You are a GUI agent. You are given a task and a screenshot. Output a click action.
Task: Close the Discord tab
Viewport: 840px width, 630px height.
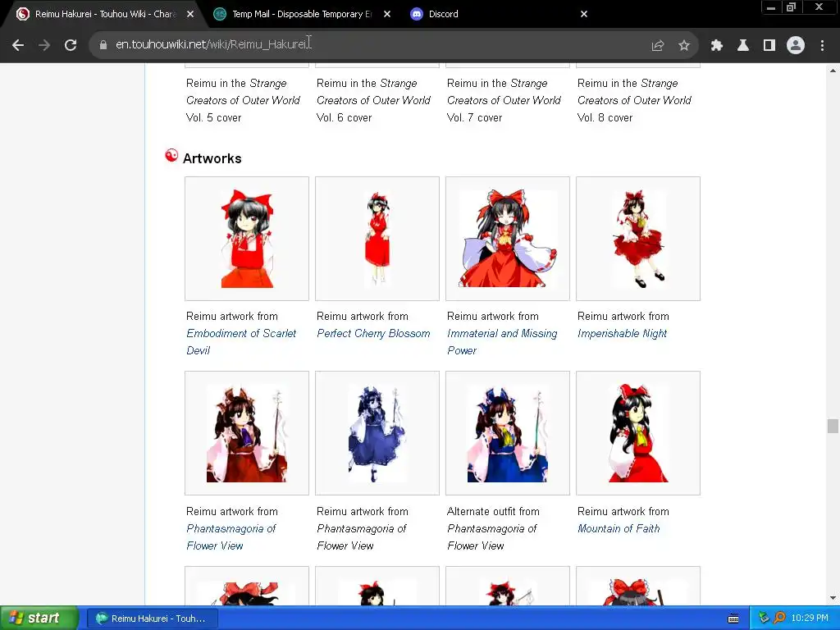[x=584, y=14]
